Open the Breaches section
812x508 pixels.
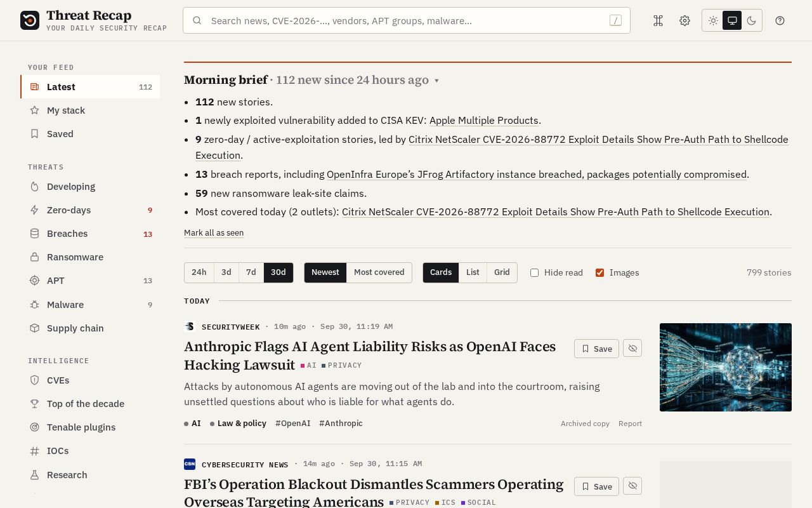click(x=90, y=234)
